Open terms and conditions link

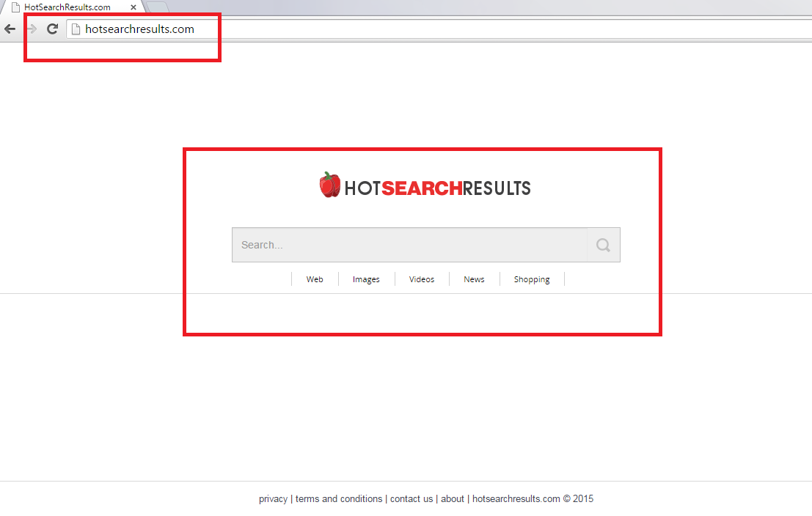tap(339, 499)
